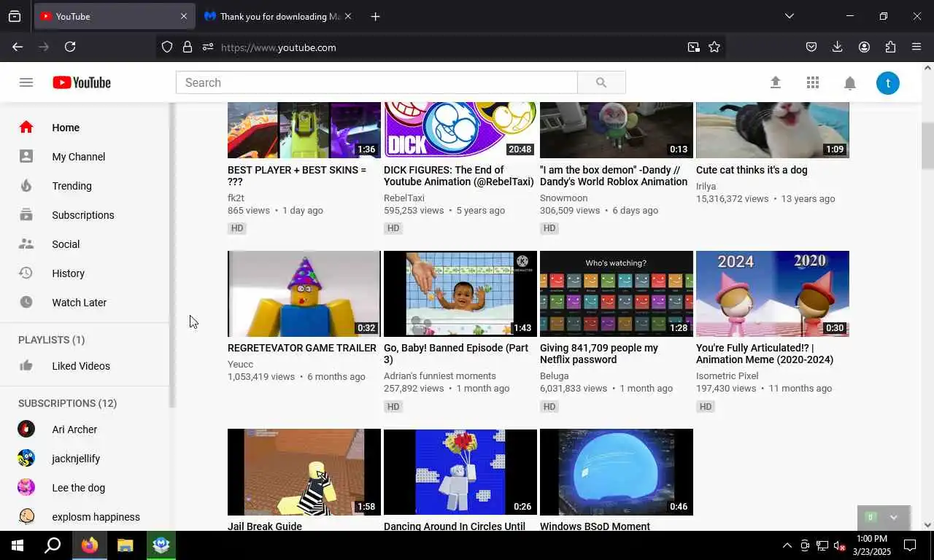
Task: Click the upload video icon
Action: (776, 82)
